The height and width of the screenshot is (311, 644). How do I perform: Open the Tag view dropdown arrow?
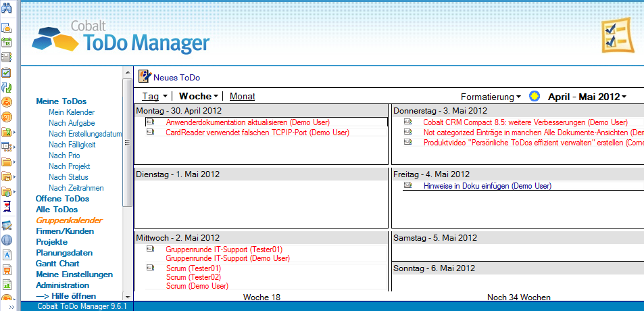[x=165, y=97]
